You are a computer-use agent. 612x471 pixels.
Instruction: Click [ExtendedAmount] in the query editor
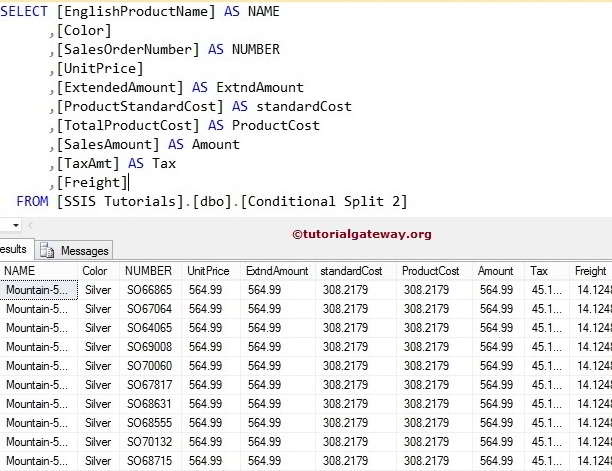point(120,87)
